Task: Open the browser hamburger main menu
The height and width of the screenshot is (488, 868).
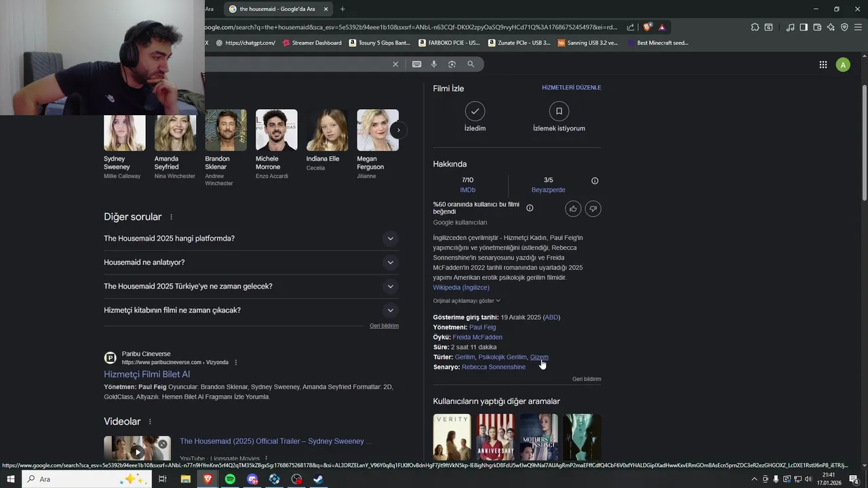Action: coord(858,27)
